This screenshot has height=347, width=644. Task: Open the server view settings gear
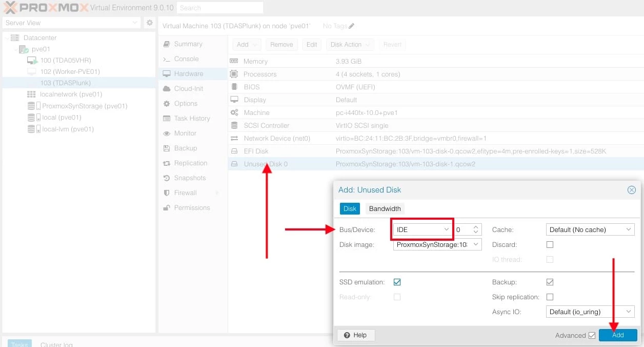[x=149, y=23]
